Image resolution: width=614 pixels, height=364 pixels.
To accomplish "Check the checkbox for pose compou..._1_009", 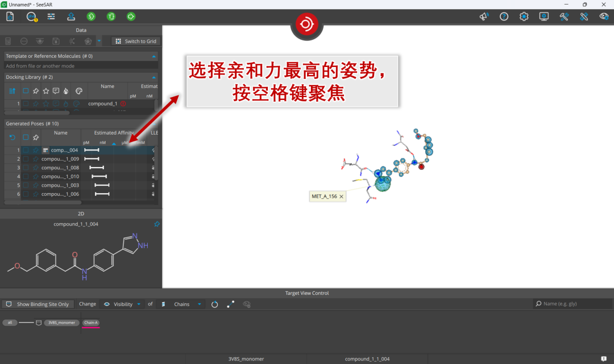I will click(26, 159).
